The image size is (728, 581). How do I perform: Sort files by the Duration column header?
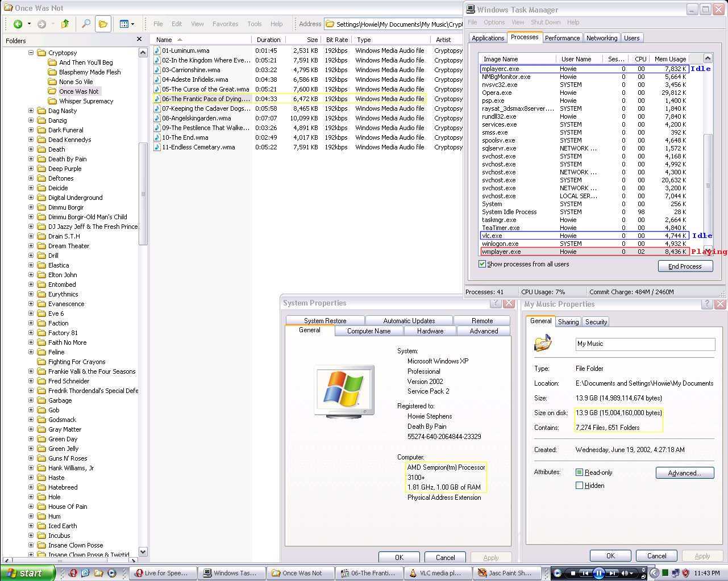(x=268, y=40)
